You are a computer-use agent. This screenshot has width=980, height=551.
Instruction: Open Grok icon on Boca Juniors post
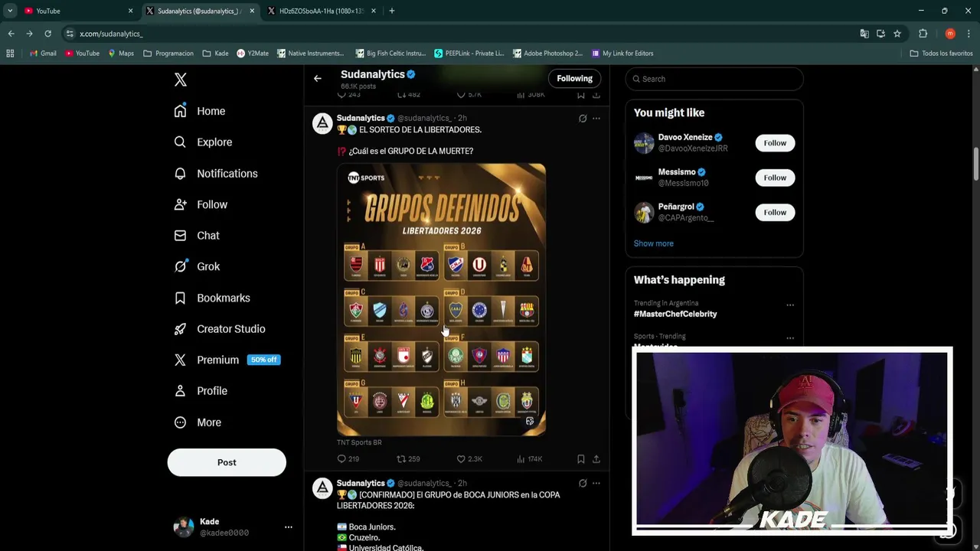[x=583, y=484]
